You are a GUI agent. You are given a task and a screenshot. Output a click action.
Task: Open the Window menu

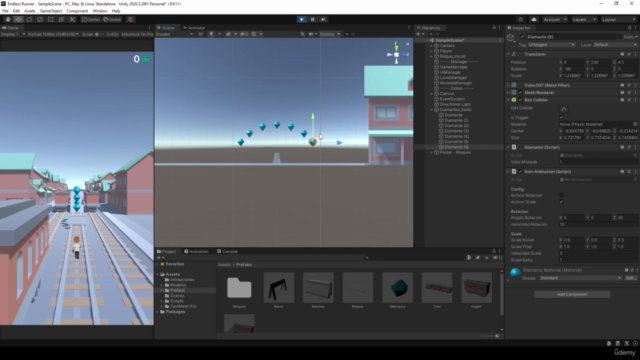100,11
